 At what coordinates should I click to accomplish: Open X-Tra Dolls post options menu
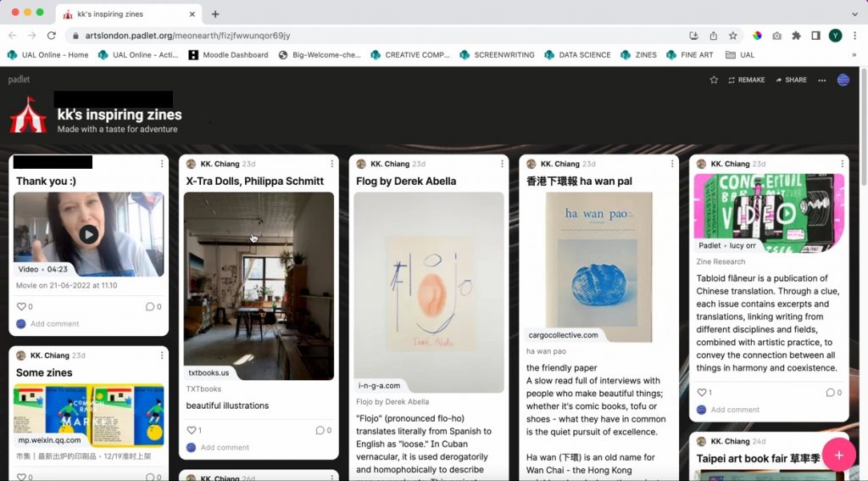tap(332, 164)
